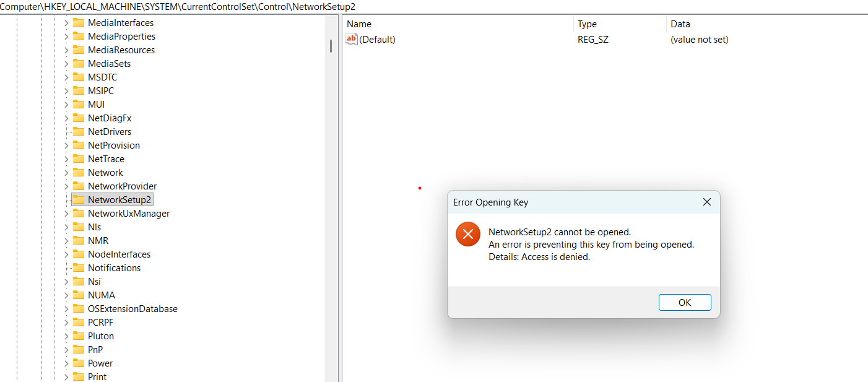The width and height of the screenshot is (868, 382).
Task: Select the NodeInterfaces registry key
Action: coord(119,254)
